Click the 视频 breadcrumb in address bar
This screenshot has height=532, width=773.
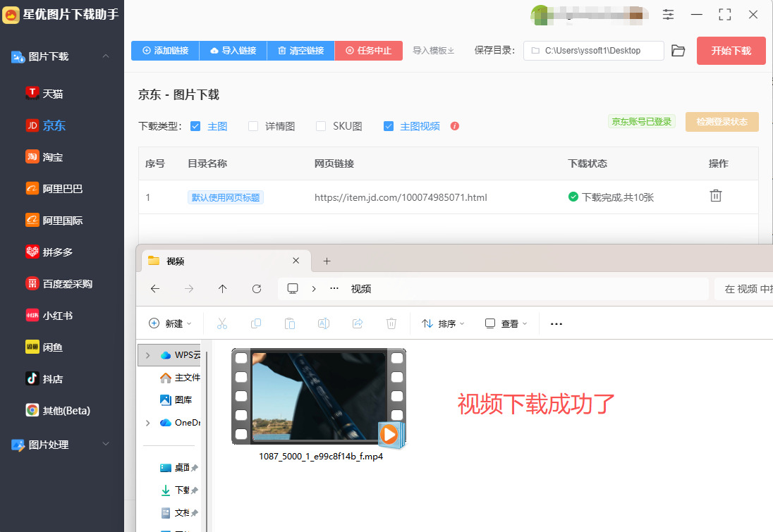click(x=361, y=289)
